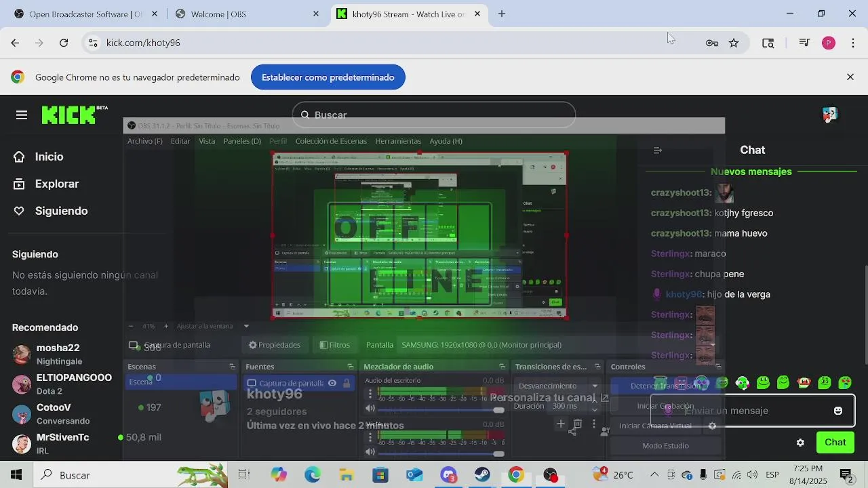
Task: Open OBS source Filtros
Action: pos(334,345)
